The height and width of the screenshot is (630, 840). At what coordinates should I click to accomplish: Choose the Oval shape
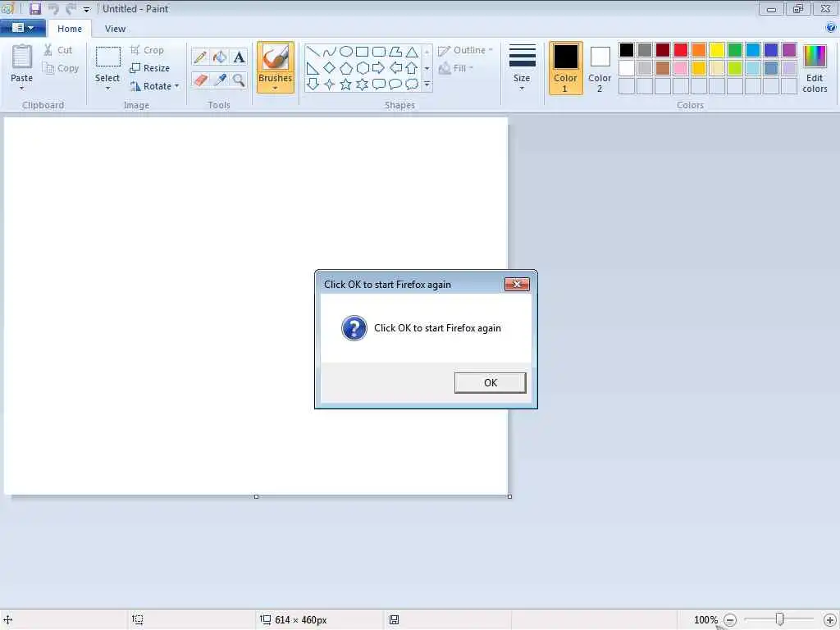(x=346, y=52)
